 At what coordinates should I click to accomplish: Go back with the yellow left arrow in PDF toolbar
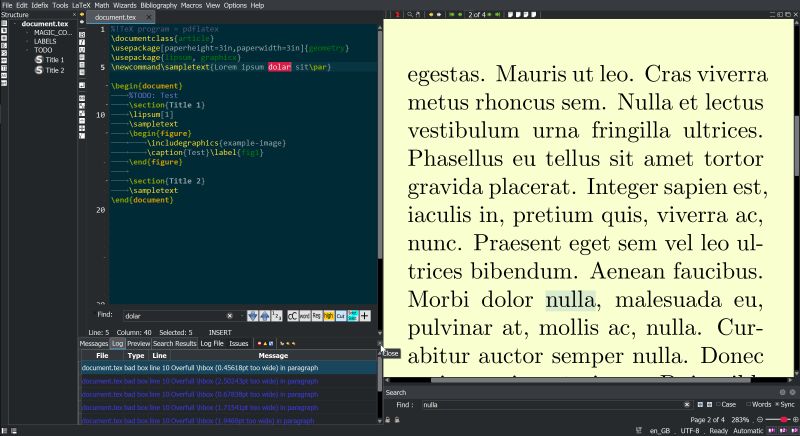click(x=431, y=15)
